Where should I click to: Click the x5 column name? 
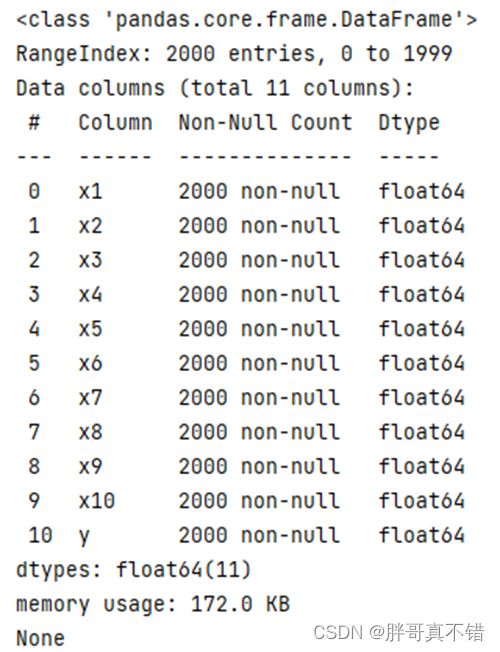[91, 329]
